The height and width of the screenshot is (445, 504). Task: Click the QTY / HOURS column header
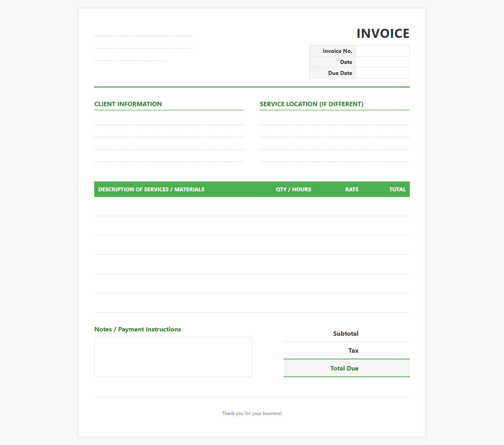pyautogui.click(x=293, y=189)
